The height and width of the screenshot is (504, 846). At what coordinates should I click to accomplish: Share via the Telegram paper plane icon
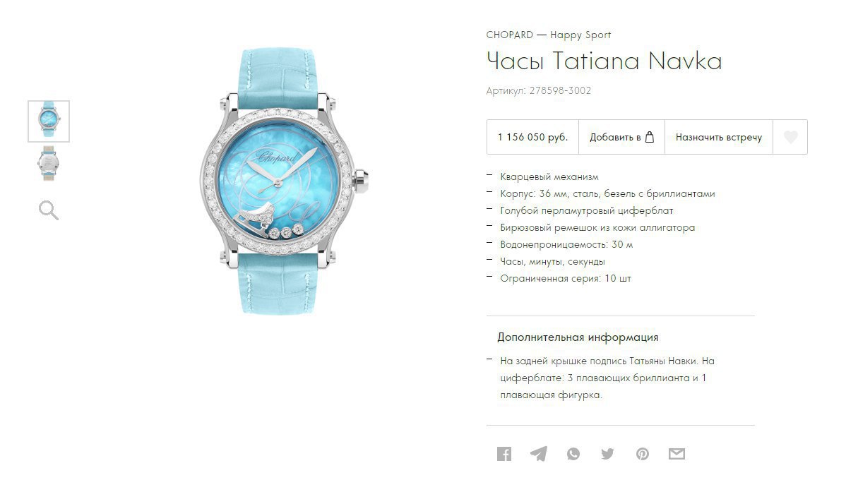[539, 454]
